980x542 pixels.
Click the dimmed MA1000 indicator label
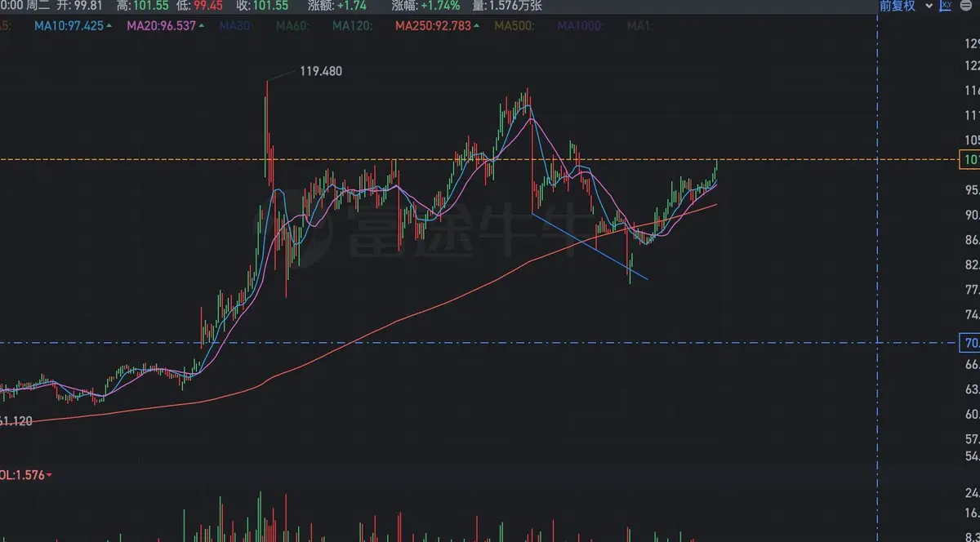pos(582,25)
